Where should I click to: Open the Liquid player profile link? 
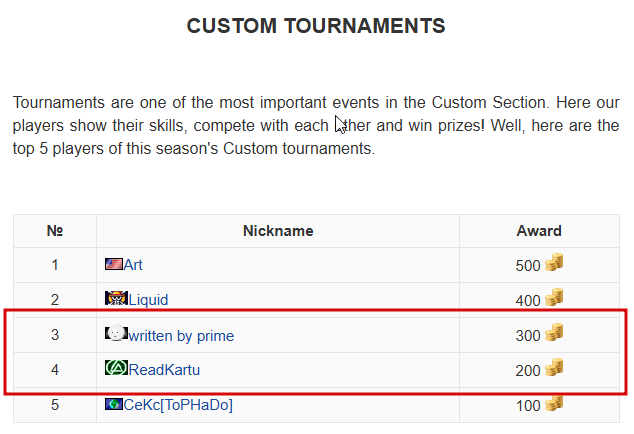[x=148, y=300]
